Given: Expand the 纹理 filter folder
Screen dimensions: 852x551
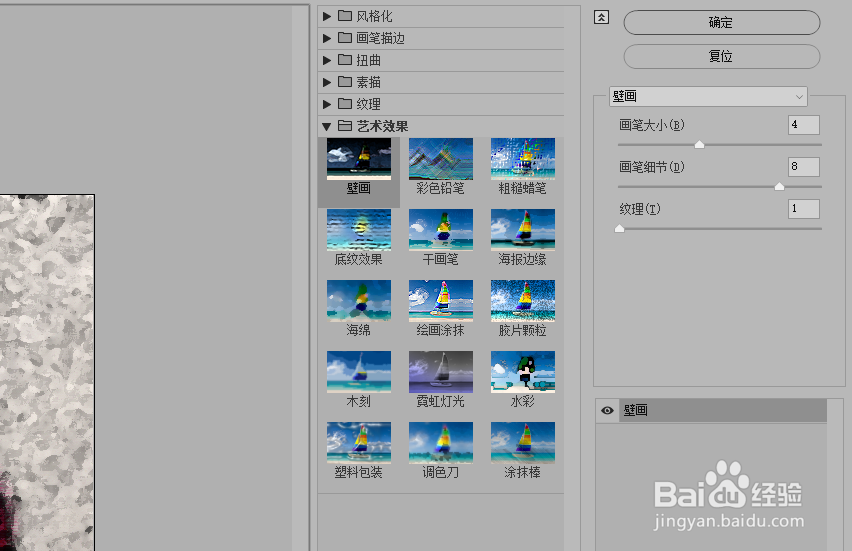Looking at the screenshot, I should tap(327, 104).
